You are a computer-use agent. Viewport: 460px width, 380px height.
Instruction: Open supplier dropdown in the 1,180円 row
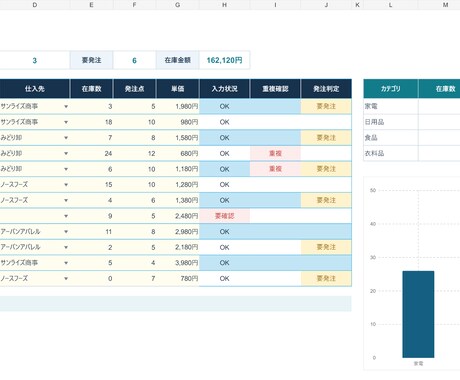tap(66, 169)
